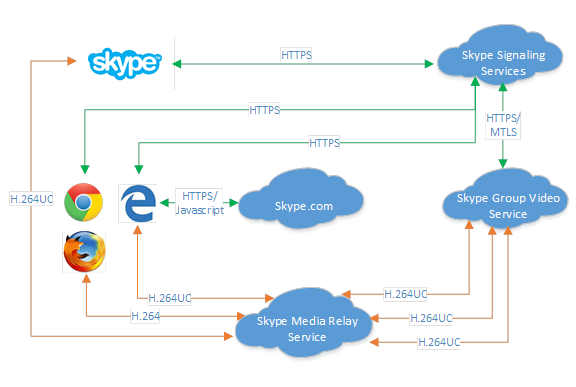Select the HTTPS label on Chrome connector
Screen dimensions: 576x387
click(x=264, y=110)
